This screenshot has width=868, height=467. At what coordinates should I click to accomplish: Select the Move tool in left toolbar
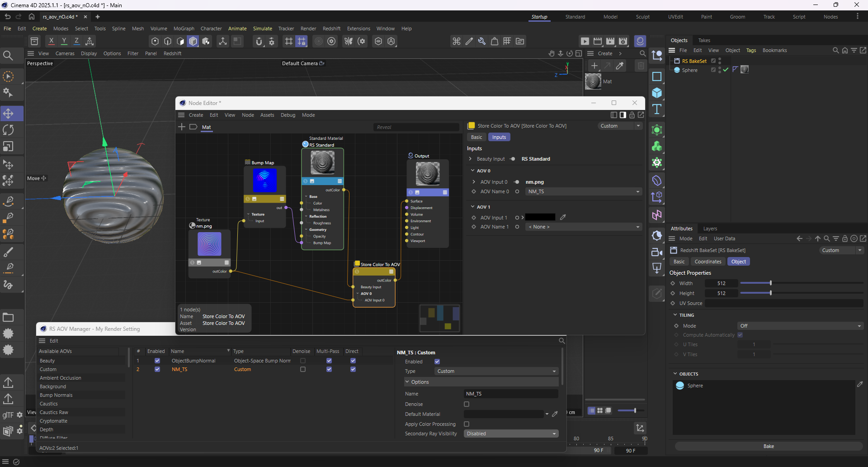(9, 113)
